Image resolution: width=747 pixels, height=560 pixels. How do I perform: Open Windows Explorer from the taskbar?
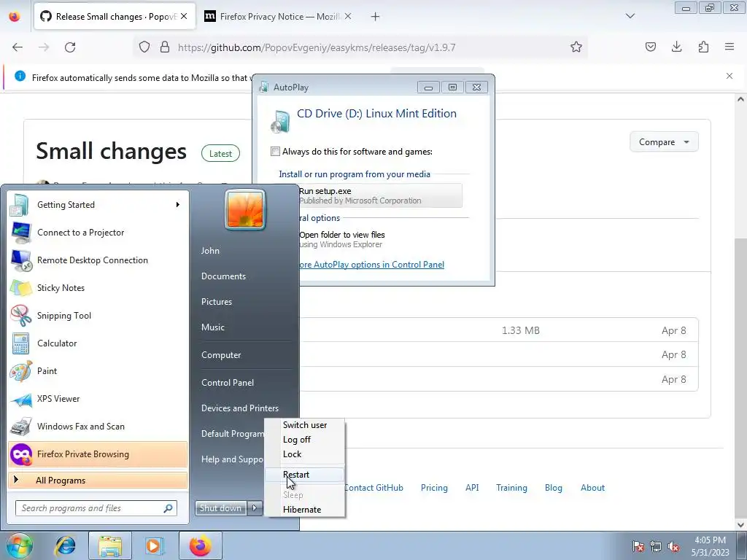(x=110, y=545)
